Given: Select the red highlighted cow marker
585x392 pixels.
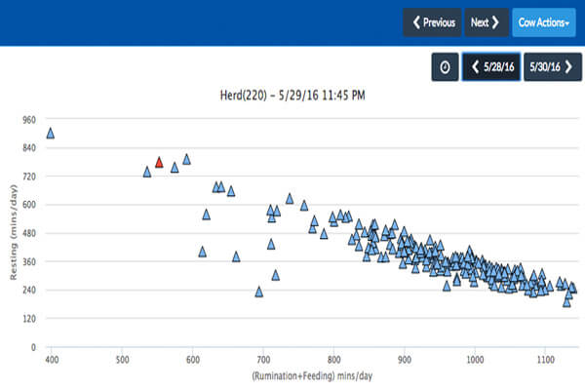Looking at the screenshot, I should point(159,162).
